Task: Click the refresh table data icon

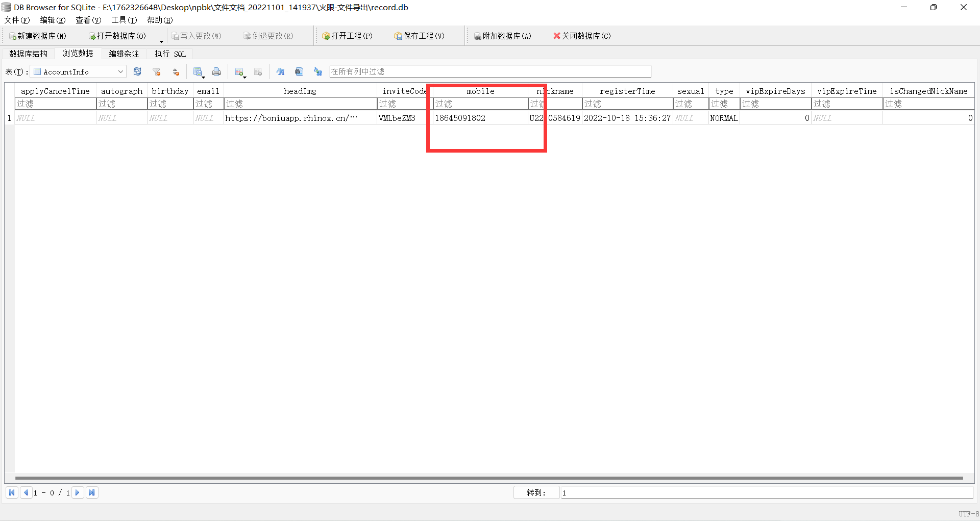Action: pos(137,72)
